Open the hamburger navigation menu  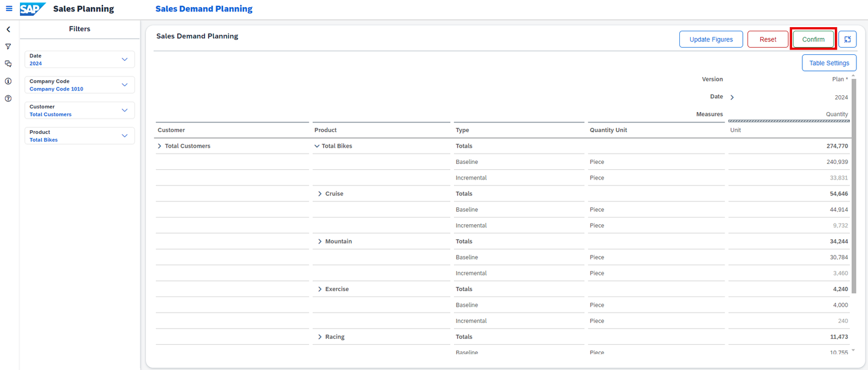[8, 9]
